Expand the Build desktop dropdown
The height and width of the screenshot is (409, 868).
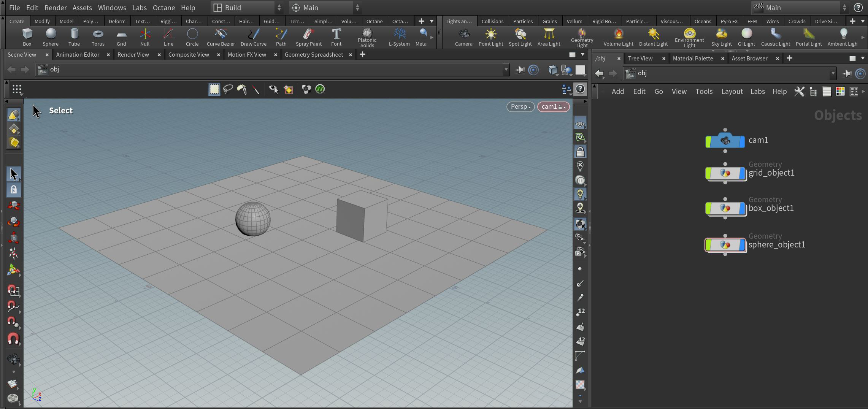coord(247,8)
